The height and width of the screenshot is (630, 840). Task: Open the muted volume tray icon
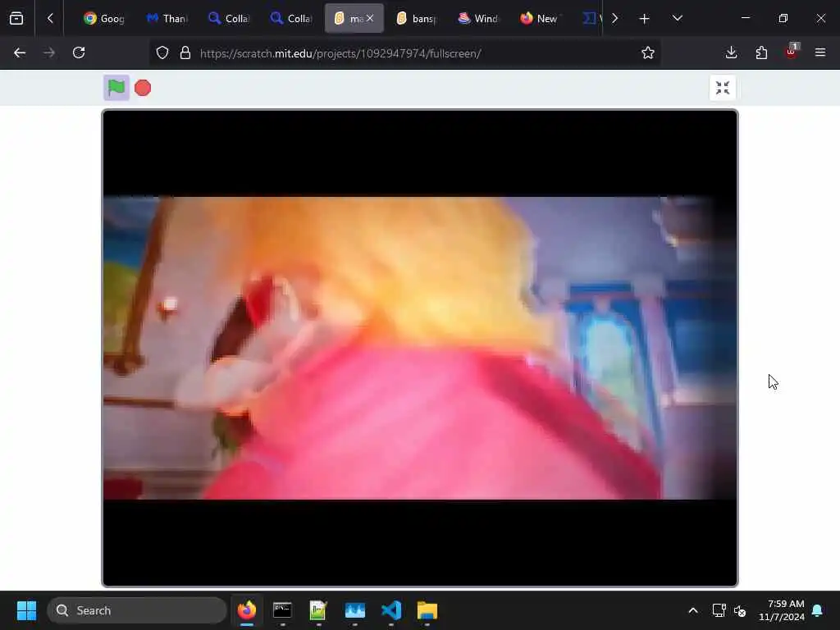[740, 610]
